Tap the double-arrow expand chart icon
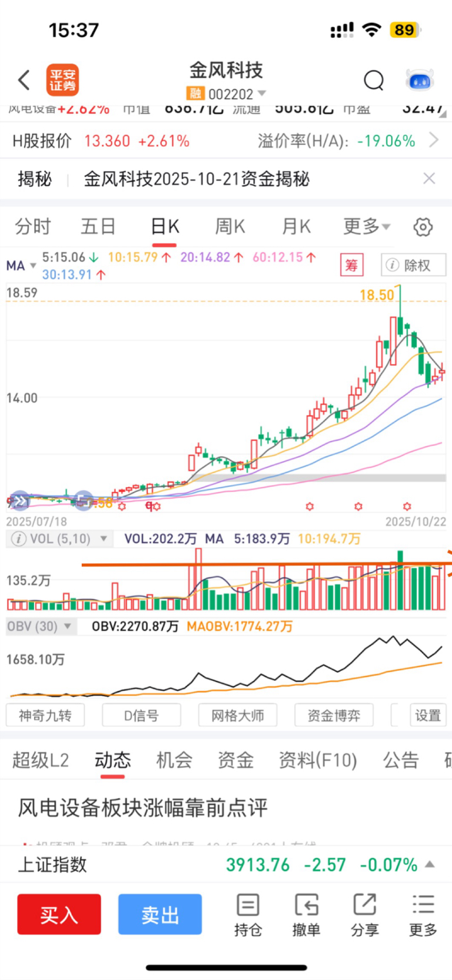452x980 pixels. pyautogui.click(x=19, y=501)
